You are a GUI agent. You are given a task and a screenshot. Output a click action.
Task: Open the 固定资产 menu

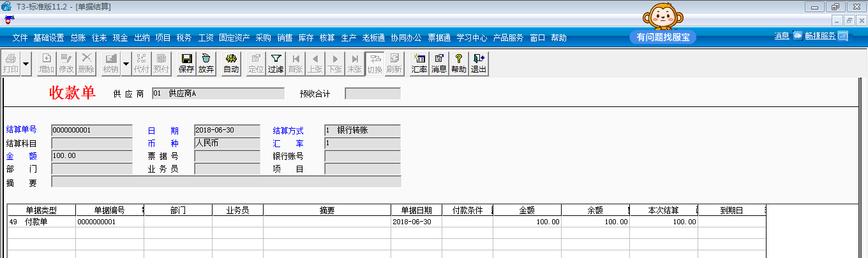pyautogui.click(x=234, y=38)
